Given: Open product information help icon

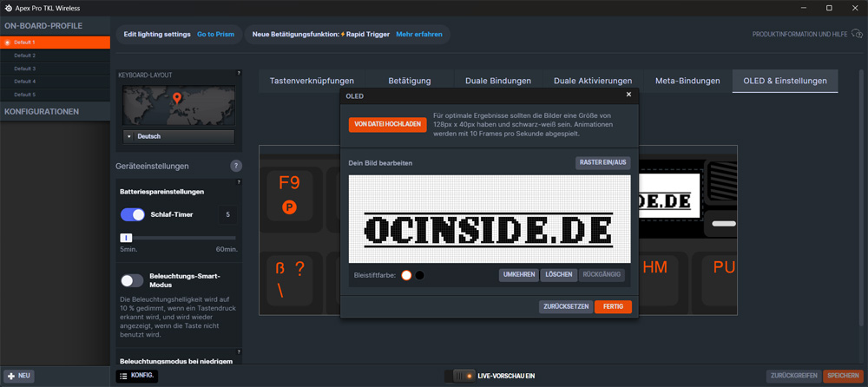Looking at the screenshot, I should [857, 35].
